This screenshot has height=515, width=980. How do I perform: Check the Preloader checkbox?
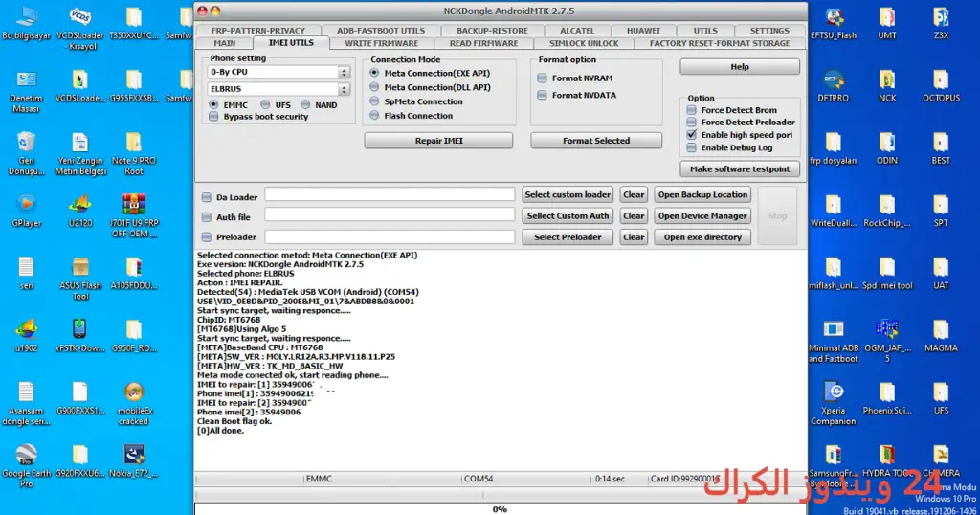tap(207, 236)
